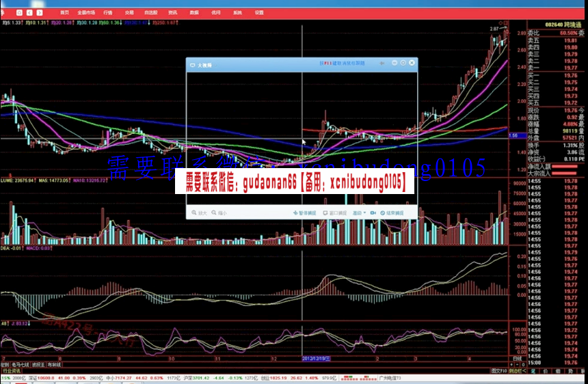Open the 行情 menu in top bar
The width and height of the screenshot is (588, 384).
[x=108, y=12]
